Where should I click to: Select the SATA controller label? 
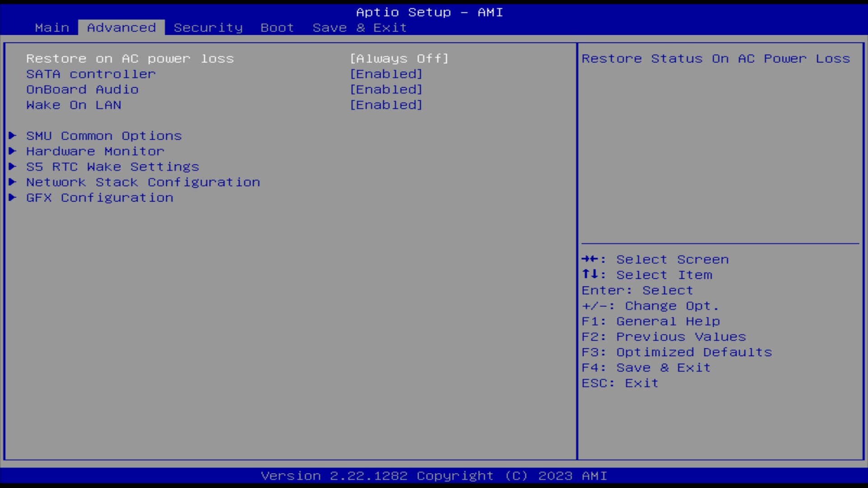pyautogui.click(x=91, y=74)
